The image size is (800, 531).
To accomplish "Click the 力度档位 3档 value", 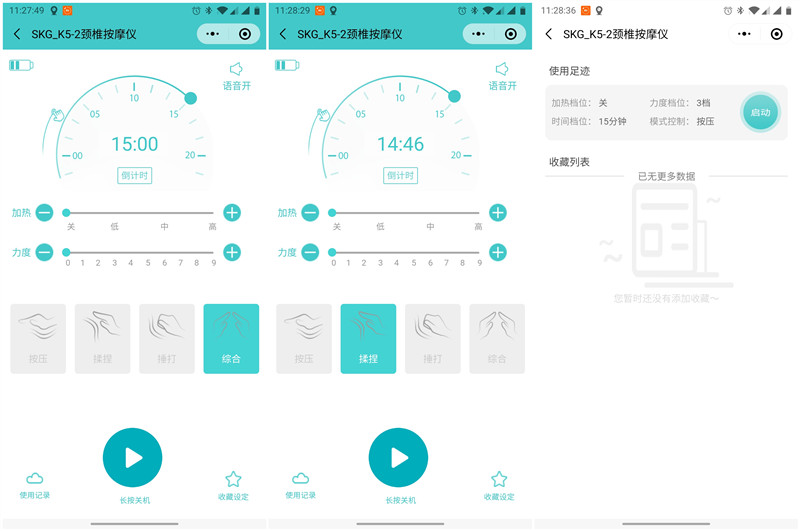I will (x=703, y=103).
